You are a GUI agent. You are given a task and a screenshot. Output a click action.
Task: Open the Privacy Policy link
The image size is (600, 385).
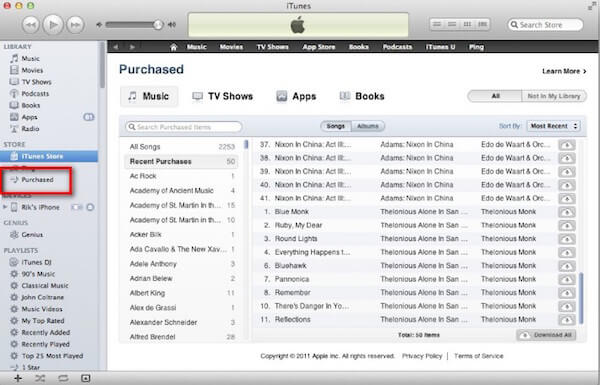tap(422, 356)
